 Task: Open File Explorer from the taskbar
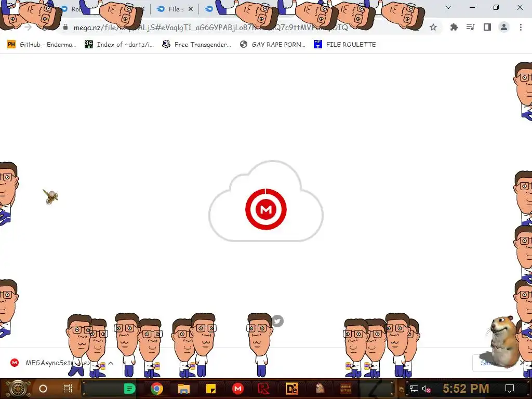183,389
